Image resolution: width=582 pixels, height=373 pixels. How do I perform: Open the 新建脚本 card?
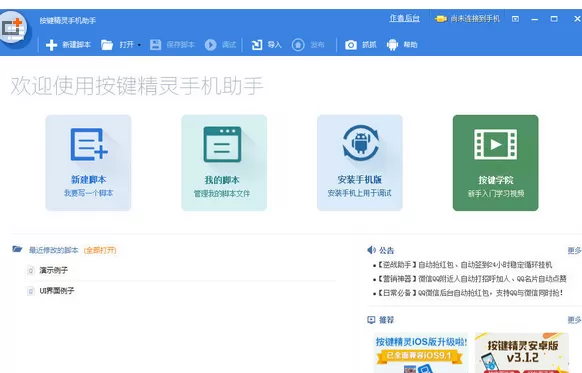click(88, 163)
